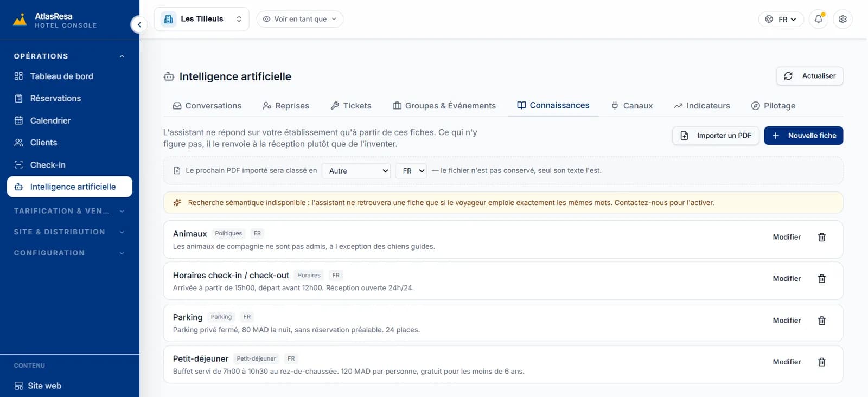Click Importer un PDF
The image size is (868, 397).
(716, 136)
